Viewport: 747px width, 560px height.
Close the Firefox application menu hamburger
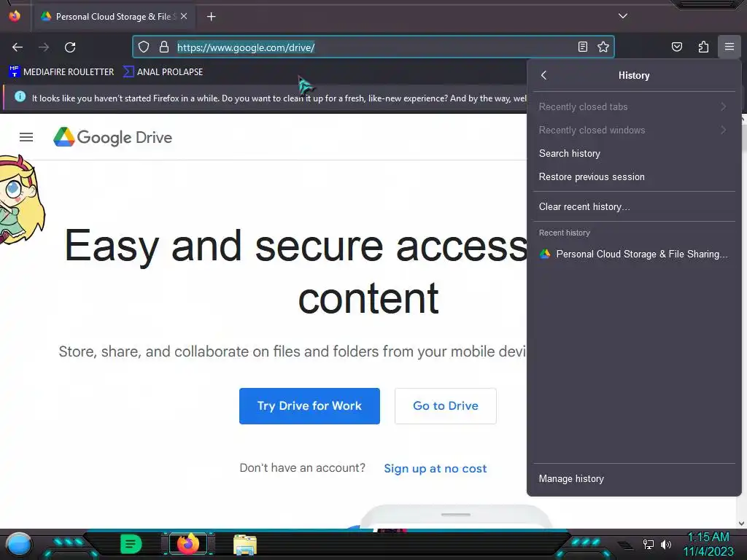[729, 47]
